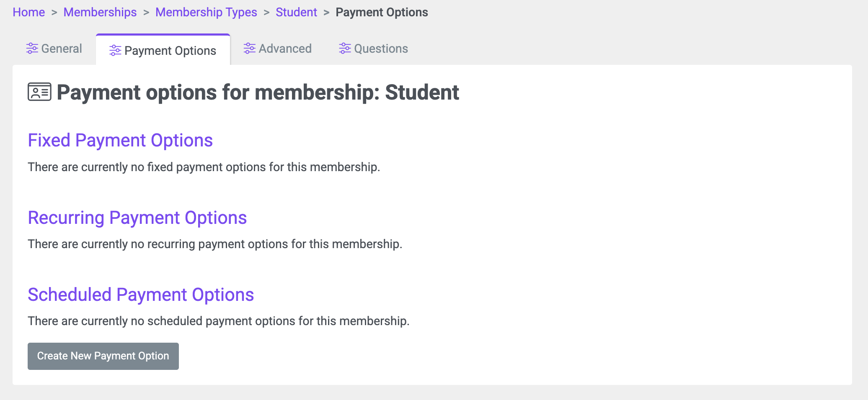The height and width of the screenshot is (400, 868).
Task: Click the sliders icon on General tab
Action: click(32, 49)
